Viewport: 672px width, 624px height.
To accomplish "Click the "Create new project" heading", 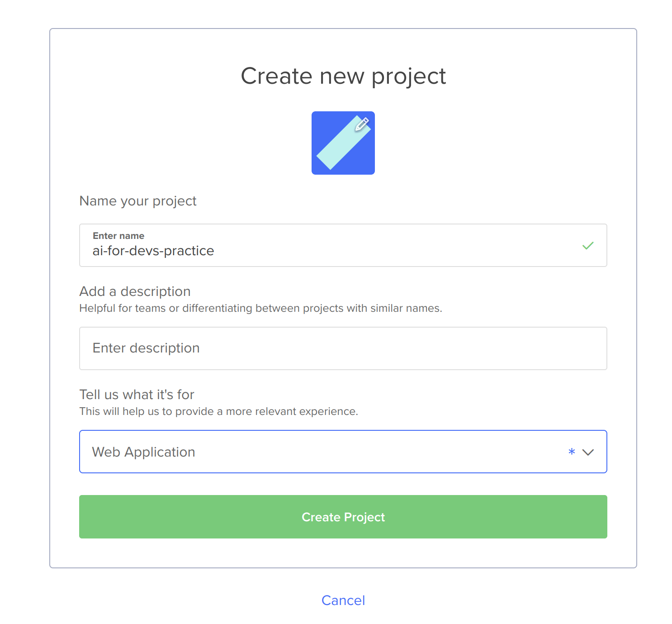I will [x=343, y=76].
